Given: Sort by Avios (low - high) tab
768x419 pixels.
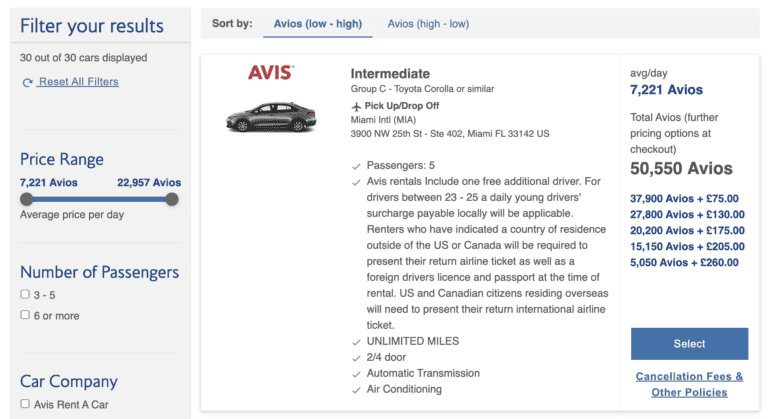Looking at the screenshot, I should (317, 24).
